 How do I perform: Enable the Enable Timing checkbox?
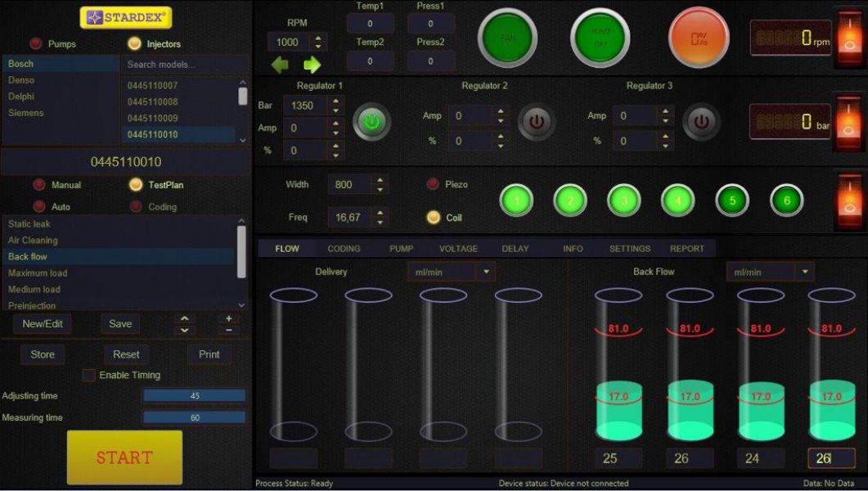[x=89, y=376]
